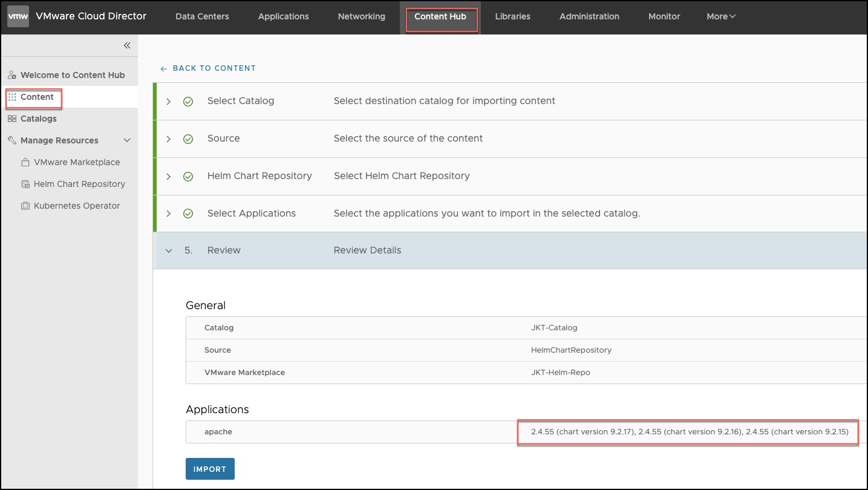Screen dimensions: 868x490
Task: Select Content in the left sidebar
Action: (x=37, y=97)
